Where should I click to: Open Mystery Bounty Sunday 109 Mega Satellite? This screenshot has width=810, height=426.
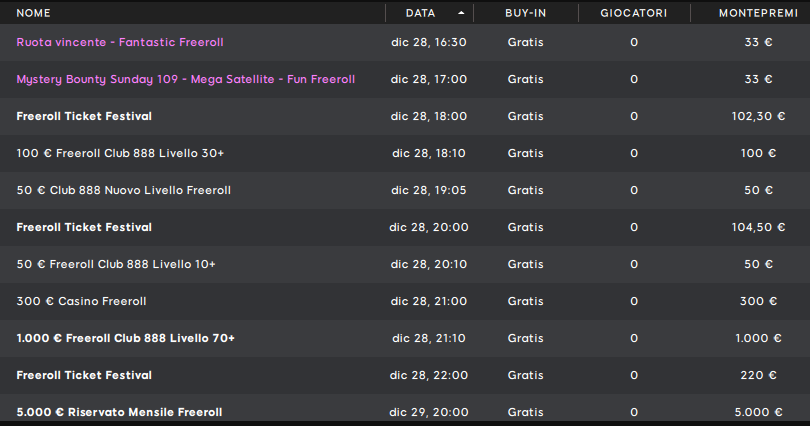tap(185, 80)
